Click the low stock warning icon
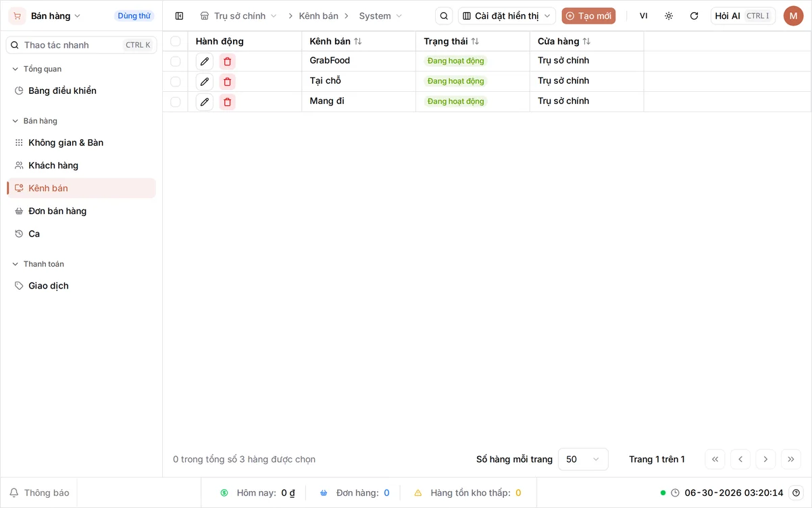The image size is (812, 508). point(418,492)
